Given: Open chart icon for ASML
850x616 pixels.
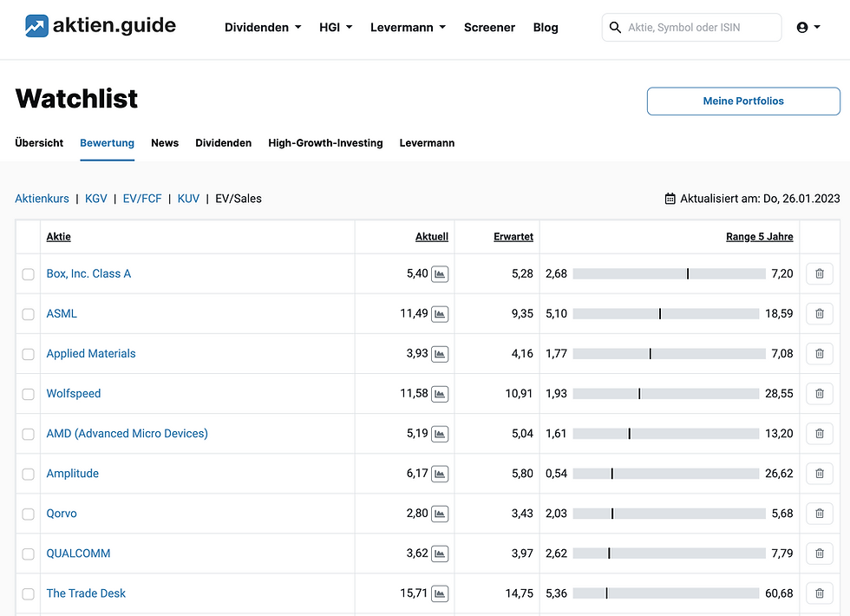Looking at the screenshot, I should [x=440, y=314].
